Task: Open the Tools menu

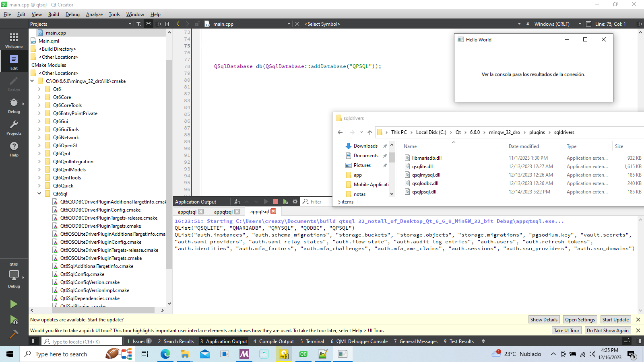Action: 114,14
